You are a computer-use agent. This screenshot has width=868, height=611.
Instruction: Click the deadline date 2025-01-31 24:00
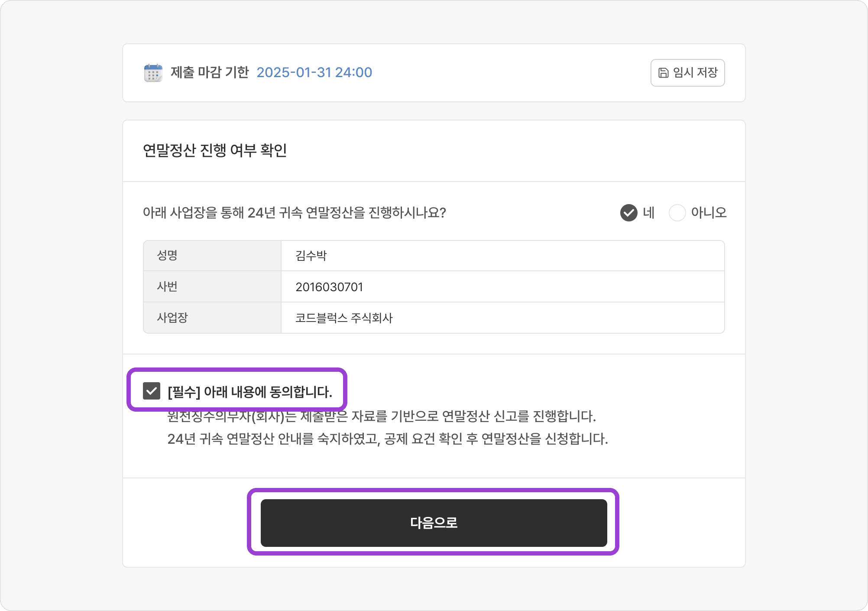point(314,72)
